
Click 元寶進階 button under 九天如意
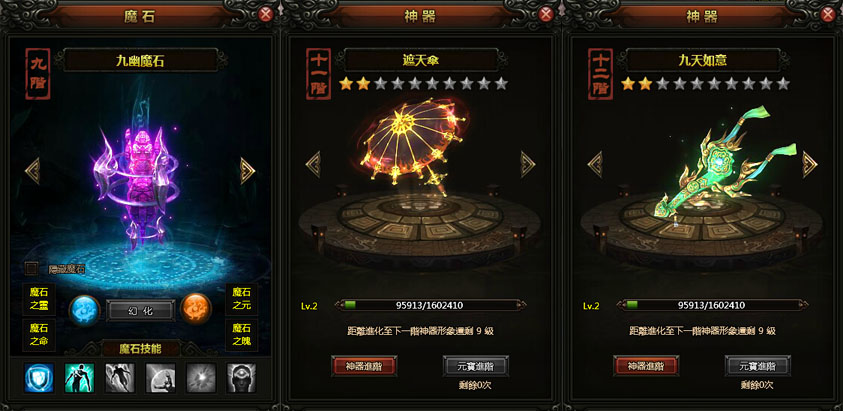click(x=758, y=366)
